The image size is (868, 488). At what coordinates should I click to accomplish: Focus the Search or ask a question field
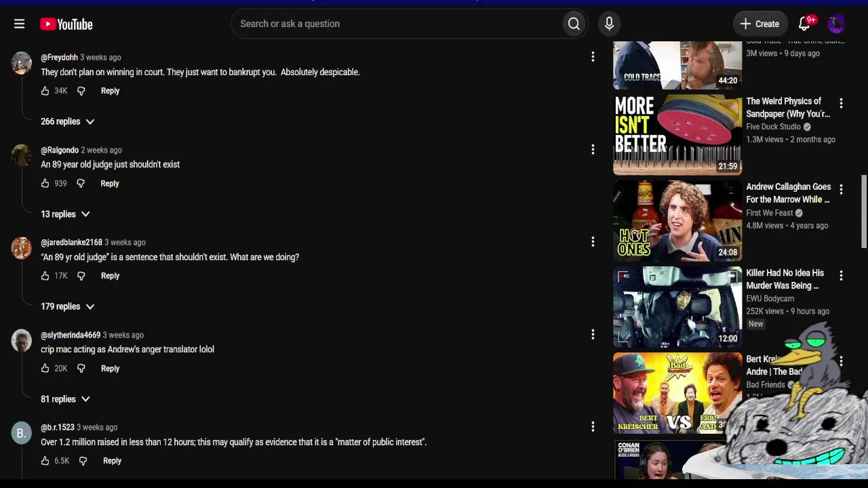pos(396,24)
